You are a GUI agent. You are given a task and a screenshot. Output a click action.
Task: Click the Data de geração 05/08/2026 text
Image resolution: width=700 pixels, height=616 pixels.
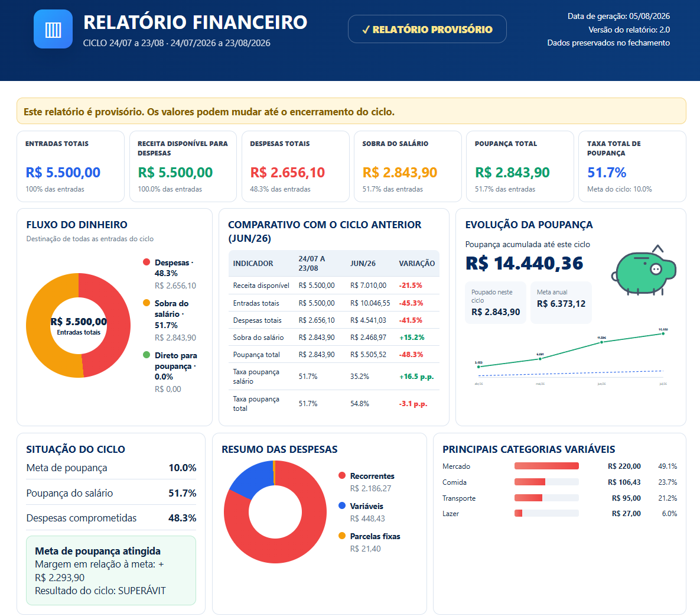click(x=618, y=16)
